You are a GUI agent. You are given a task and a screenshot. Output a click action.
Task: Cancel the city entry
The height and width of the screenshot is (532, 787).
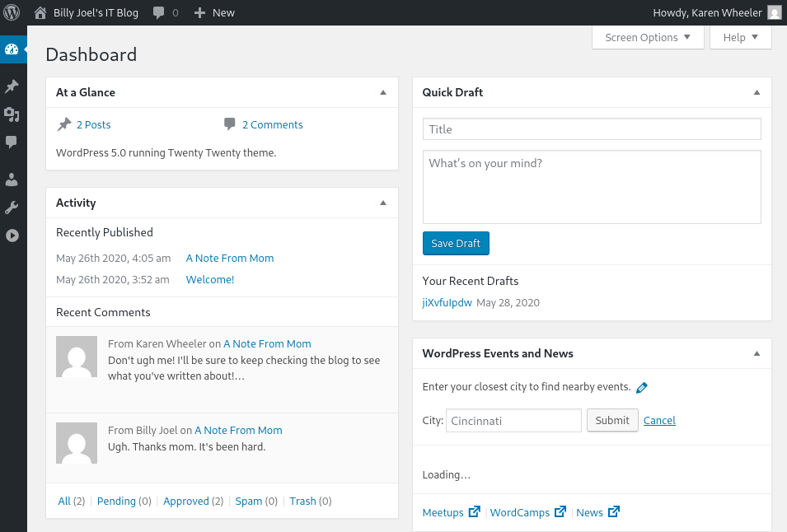click(x=659, y=420)
